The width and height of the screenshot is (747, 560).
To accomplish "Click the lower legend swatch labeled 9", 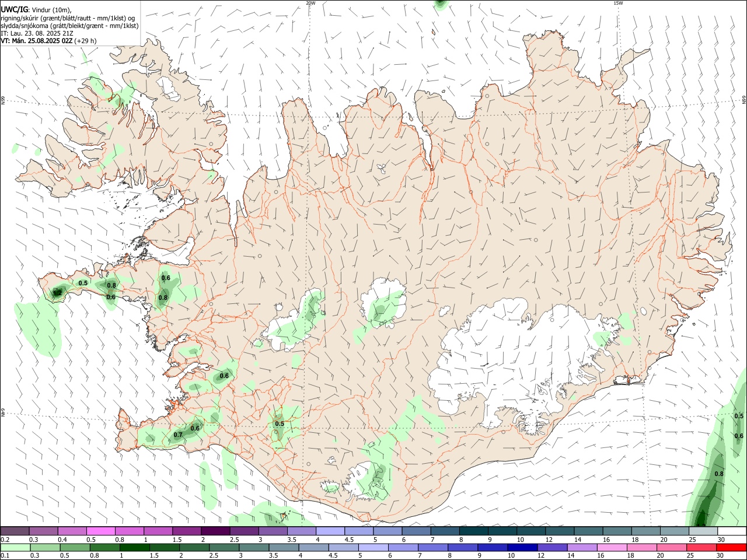I will tap(493, 547).
